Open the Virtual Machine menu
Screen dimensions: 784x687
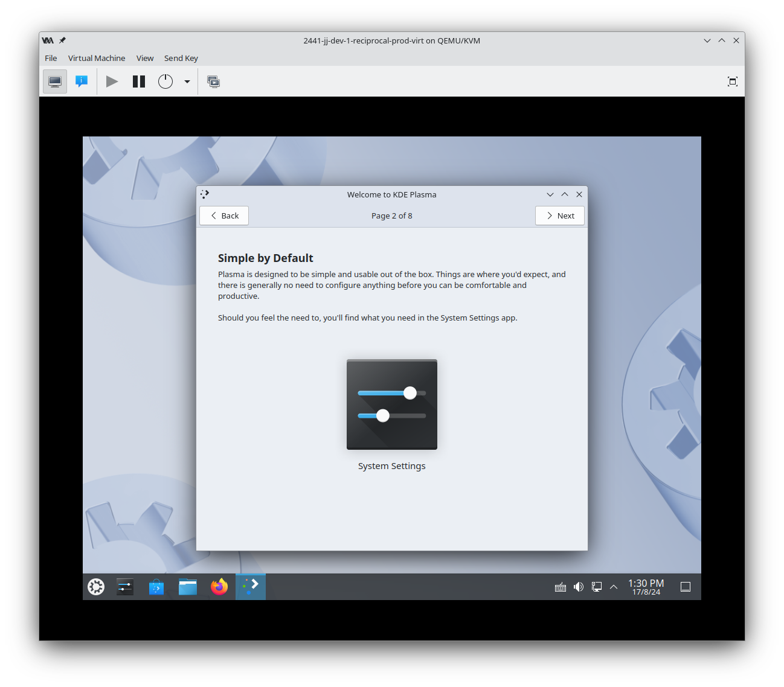click(x=97, y=58)
